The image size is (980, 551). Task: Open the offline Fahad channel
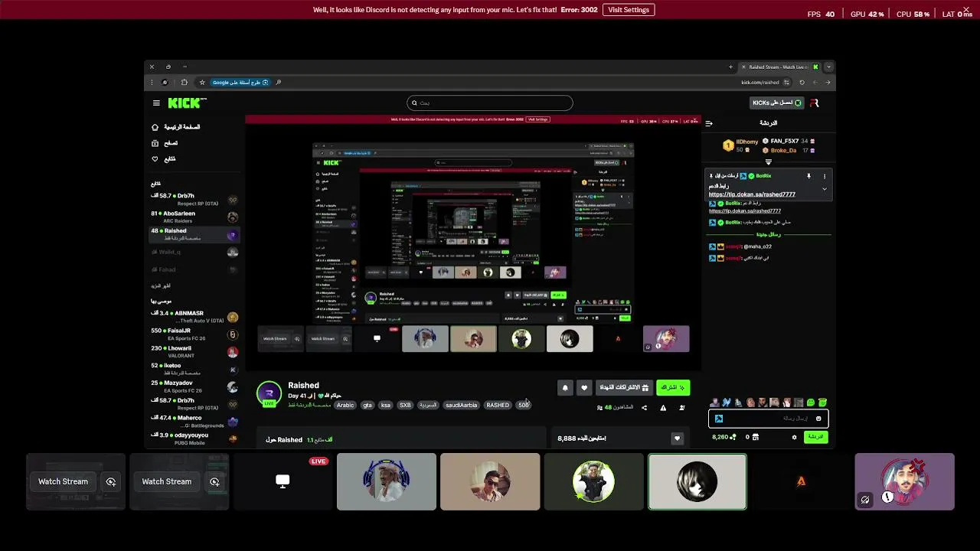[194, 269]
